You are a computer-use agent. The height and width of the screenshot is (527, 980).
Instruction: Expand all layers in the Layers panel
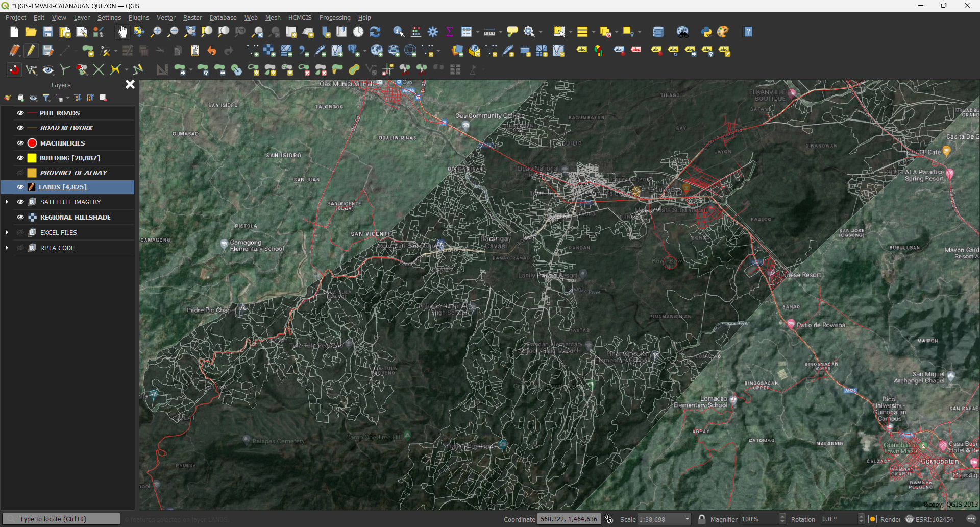pyautogui.click(x=78, y=98)
